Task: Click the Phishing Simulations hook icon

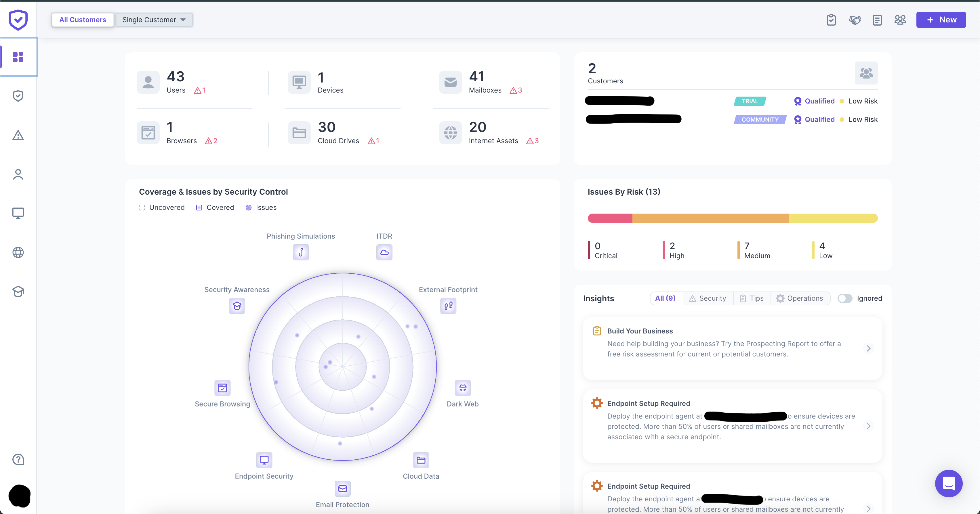Action: coord(301,252)
